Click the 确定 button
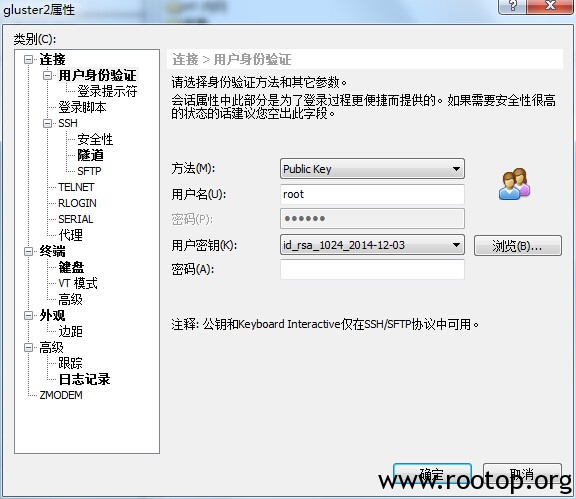Image resolution: width=576 pixels, height=499 pixels. click(x=432, y=475)
